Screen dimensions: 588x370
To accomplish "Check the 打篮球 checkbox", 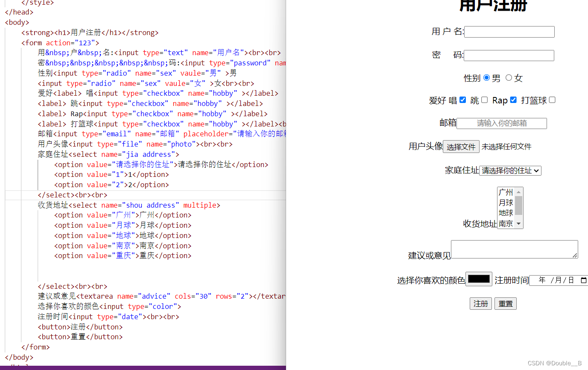I will coord(552,100).
